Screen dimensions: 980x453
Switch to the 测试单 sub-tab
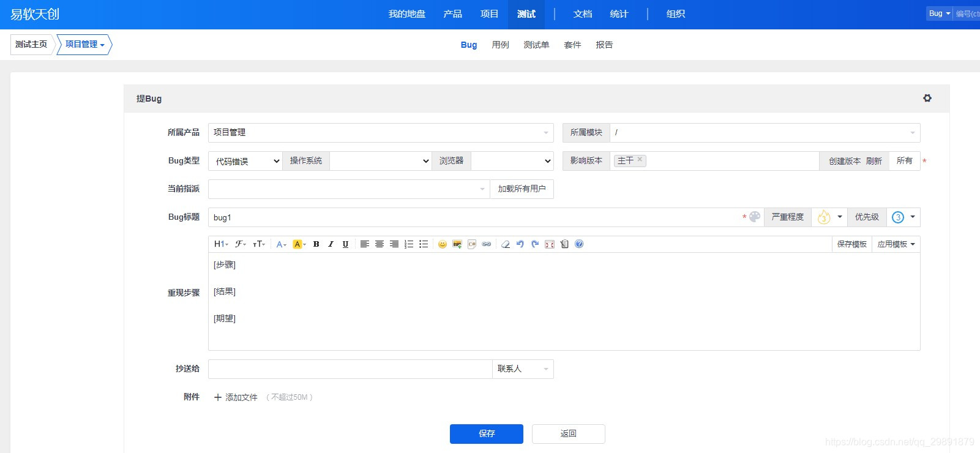(x=536, y=45)
